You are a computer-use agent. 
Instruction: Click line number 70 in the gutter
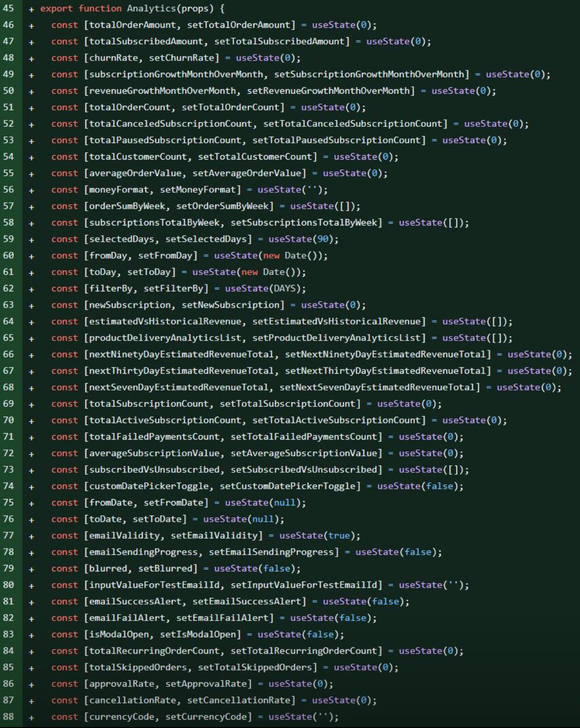(x=8, y=420)
